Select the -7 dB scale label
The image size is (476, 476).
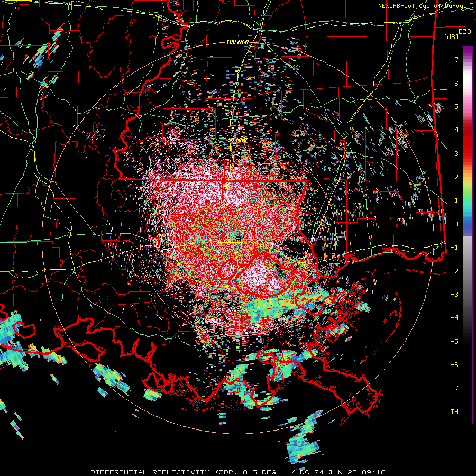[x=454, y=388]
